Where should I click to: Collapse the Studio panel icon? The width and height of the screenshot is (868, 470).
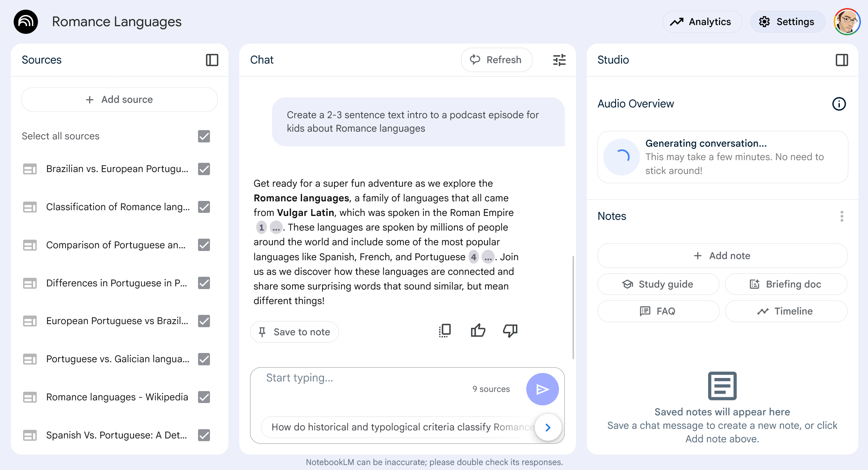click(x=841, y=60)
